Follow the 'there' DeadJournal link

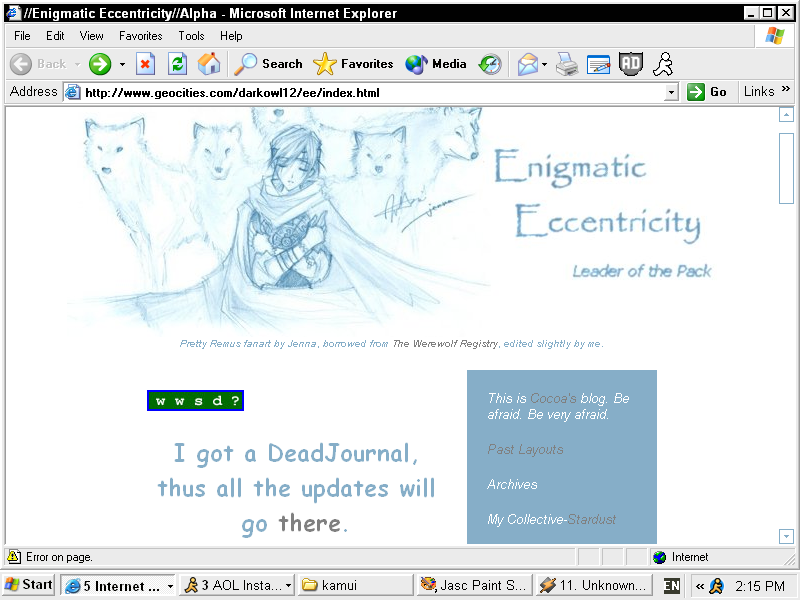click(310, 523)
